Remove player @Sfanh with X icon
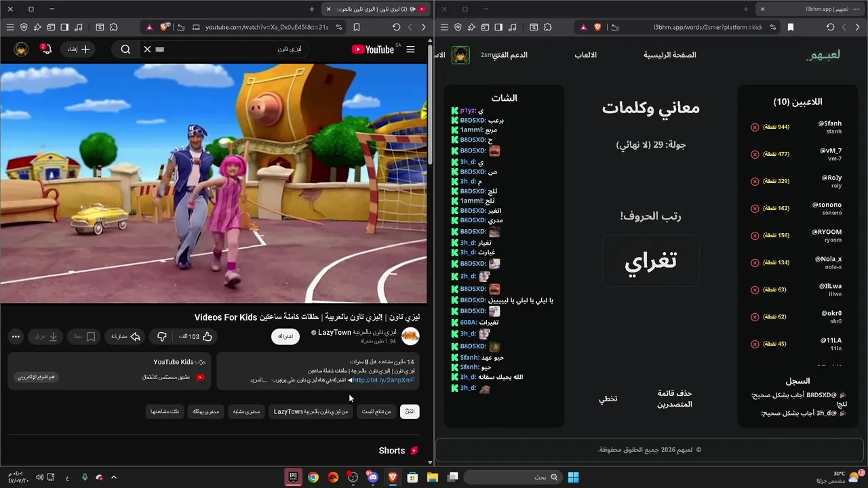Screen dimensions: 868x488 click(x=755, y=127)
